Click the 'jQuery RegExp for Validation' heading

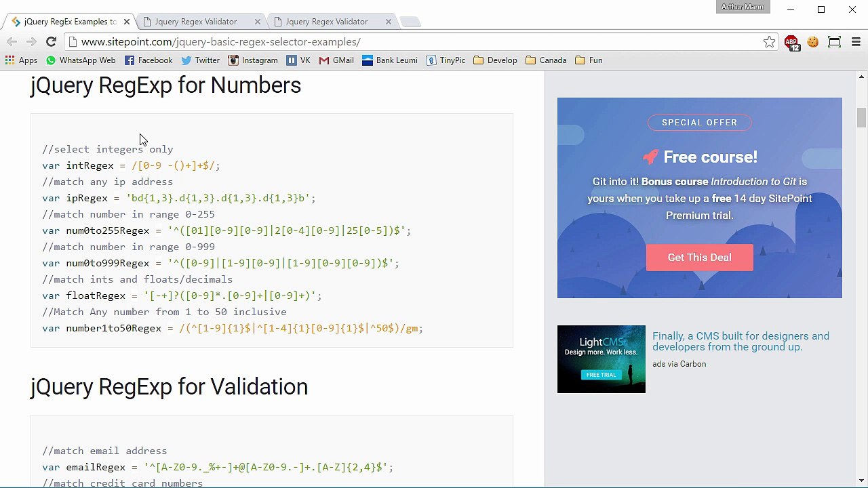point(169,387)
